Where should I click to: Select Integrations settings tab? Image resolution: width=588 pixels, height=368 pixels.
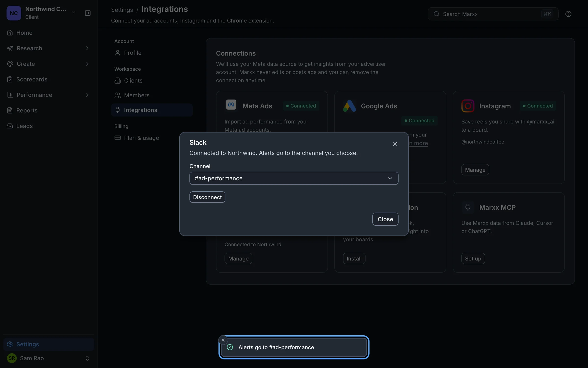point(152,110)
